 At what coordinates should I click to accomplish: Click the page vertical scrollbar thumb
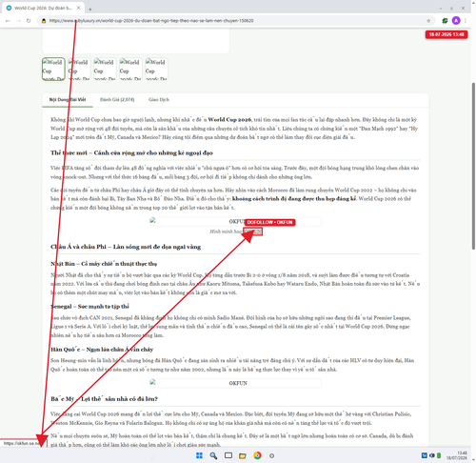(x=473, y=166)
